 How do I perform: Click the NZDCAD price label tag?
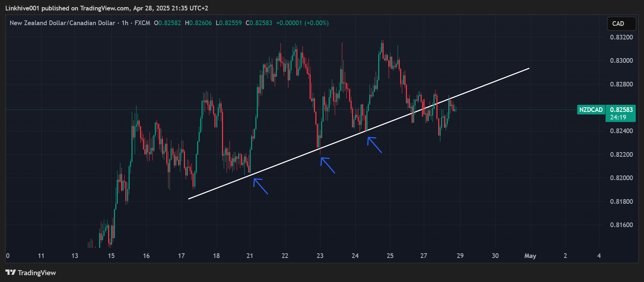click(591, 110)
